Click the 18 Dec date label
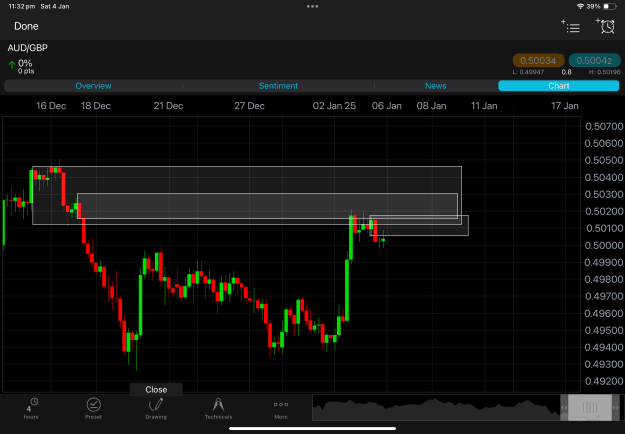This screenshot has height=434, width=625. (x=96, y=106)
